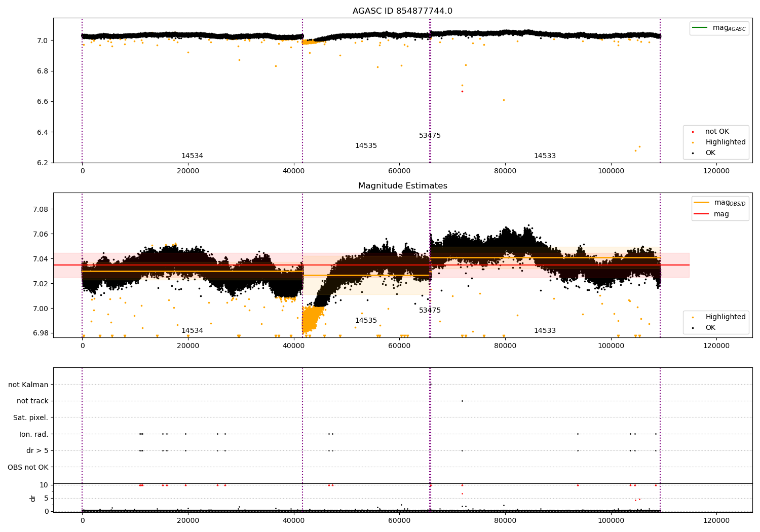The width and height of the screenshot is (760, 532).
Task: Click the red legend dot beside 'not OK'
Action: click(693, 132)
